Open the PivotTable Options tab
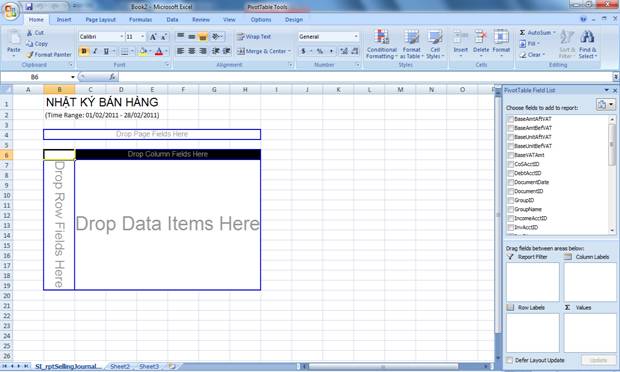620x372 pixels. pos(261,20)
